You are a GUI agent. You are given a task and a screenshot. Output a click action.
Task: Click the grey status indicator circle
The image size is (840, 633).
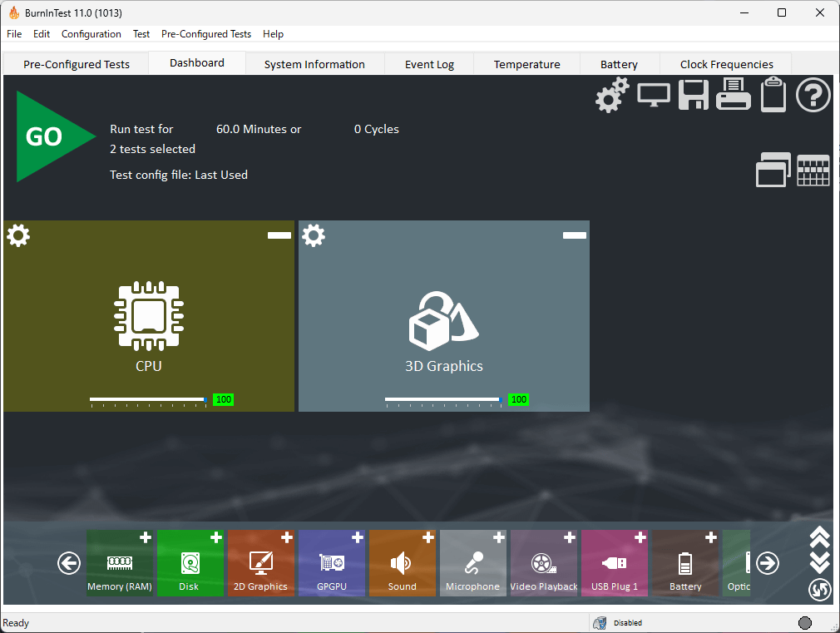pos(804,623)
